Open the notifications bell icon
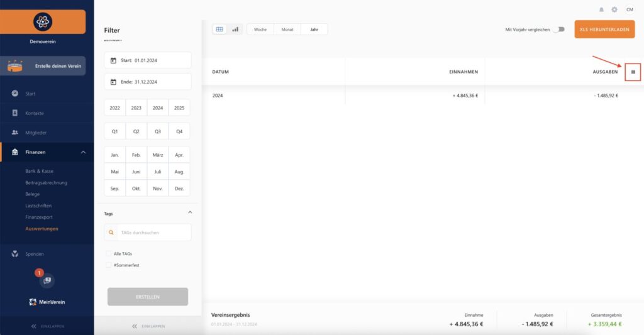644x335 pixels. coord(601,9)
